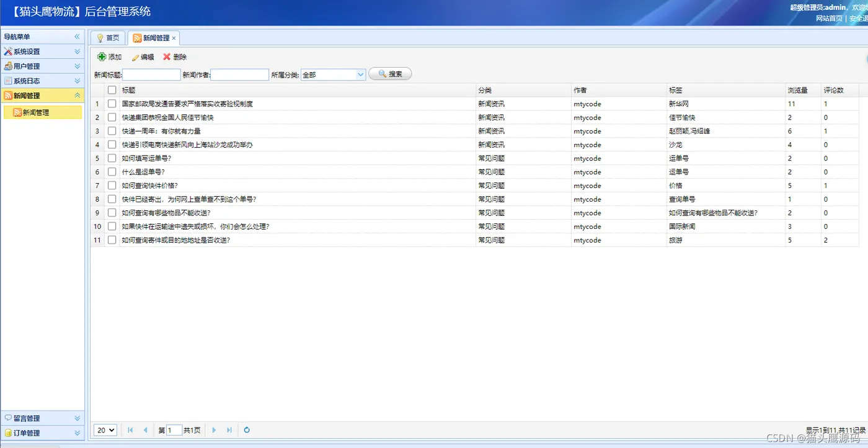Image resolution: width=868 pixels, height=448 pixels.
Task: Expand the 系统设置 accordion section
Action: click(77, 52)
